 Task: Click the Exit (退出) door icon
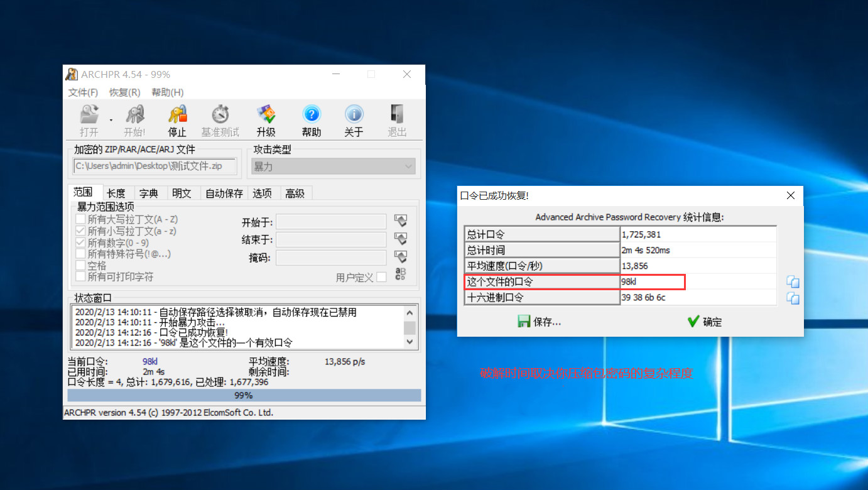(x=397, y=114)
